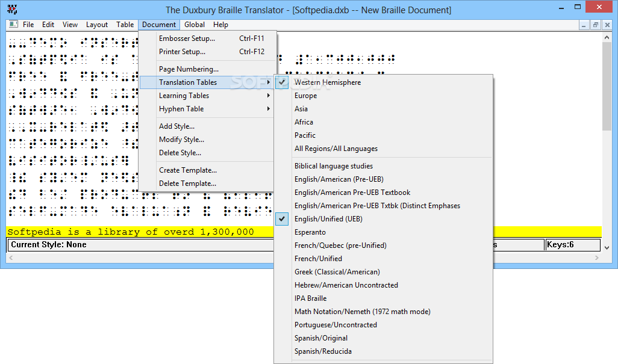Screen dimensions: 618x364
Task: Open the Table menu
Action: click(x=125, y=25)
